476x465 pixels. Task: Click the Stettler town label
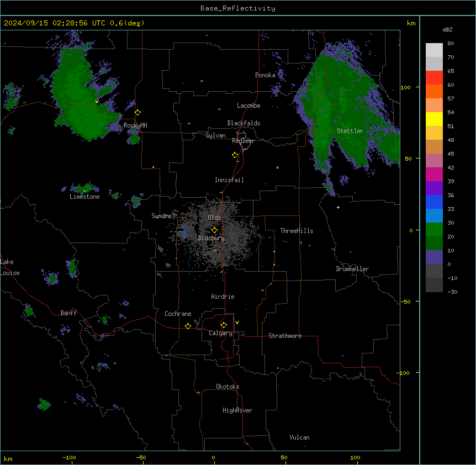pos(350,131)
